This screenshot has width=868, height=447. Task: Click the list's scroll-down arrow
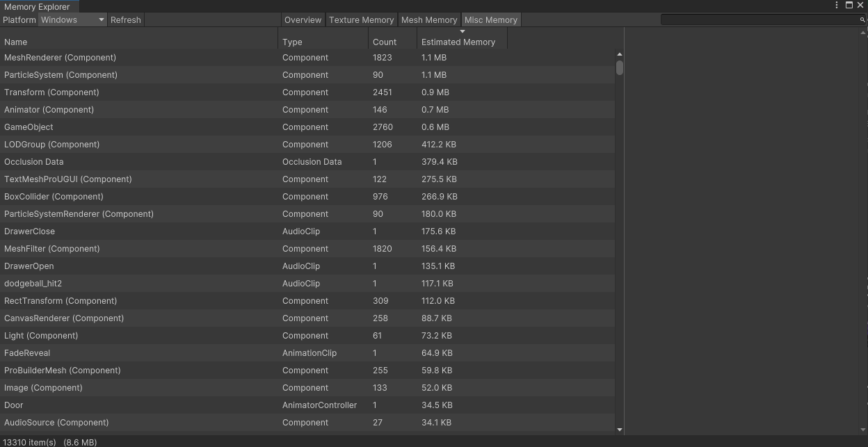tap(619, 430)
